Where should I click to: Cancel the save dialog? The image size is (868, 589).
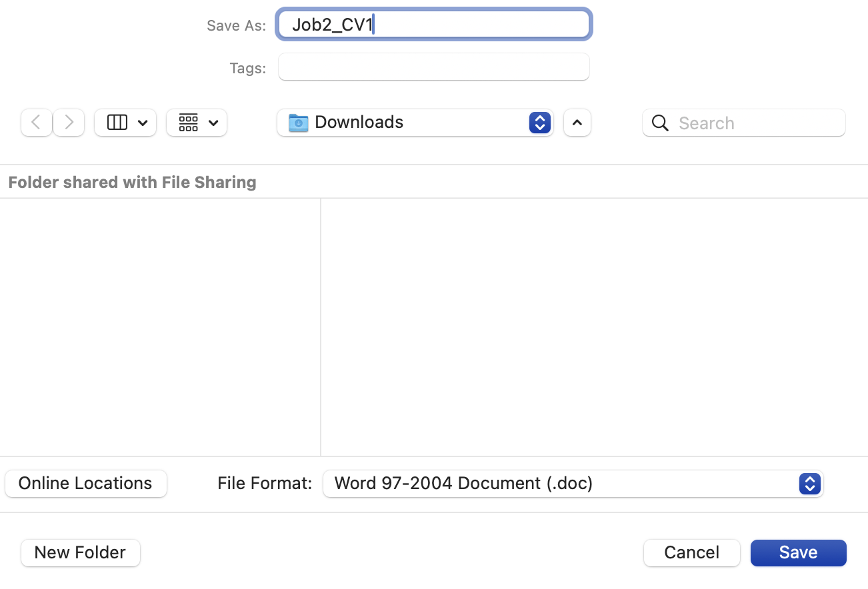[x=692, y=553]
